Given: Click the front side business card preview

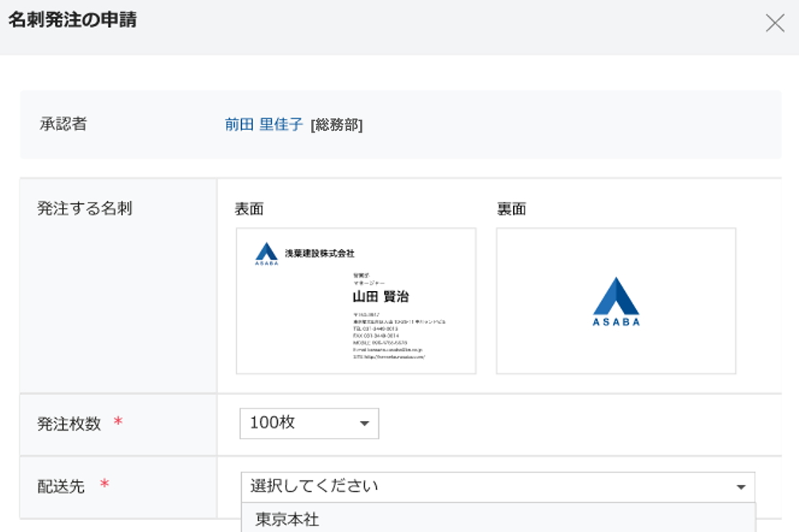Looking at the screenshot, I should [356, 301].
